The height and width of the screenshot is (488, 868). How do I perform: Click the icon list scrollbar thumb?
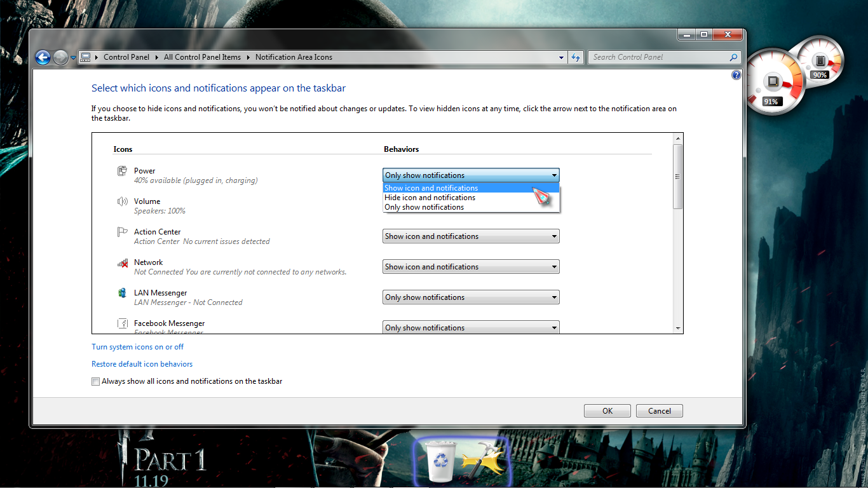678,177
